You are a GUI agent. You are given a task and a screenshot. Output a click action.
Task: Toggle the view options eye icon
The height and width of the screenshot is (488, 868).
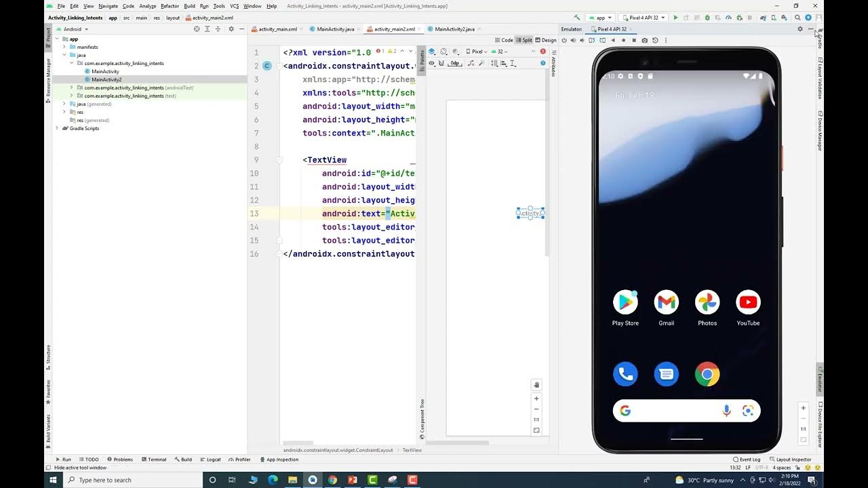coord(432,63)
